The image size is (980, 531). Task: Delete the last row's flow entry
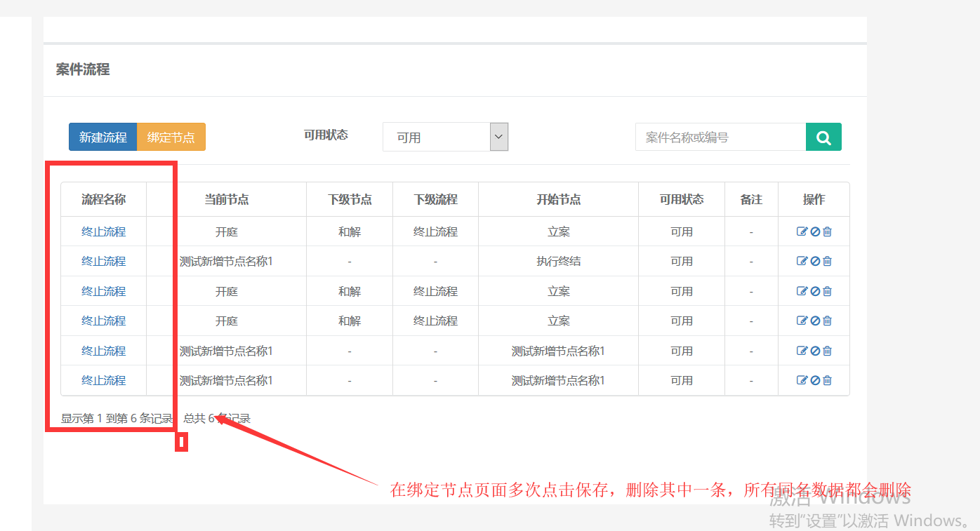[827, 380]
